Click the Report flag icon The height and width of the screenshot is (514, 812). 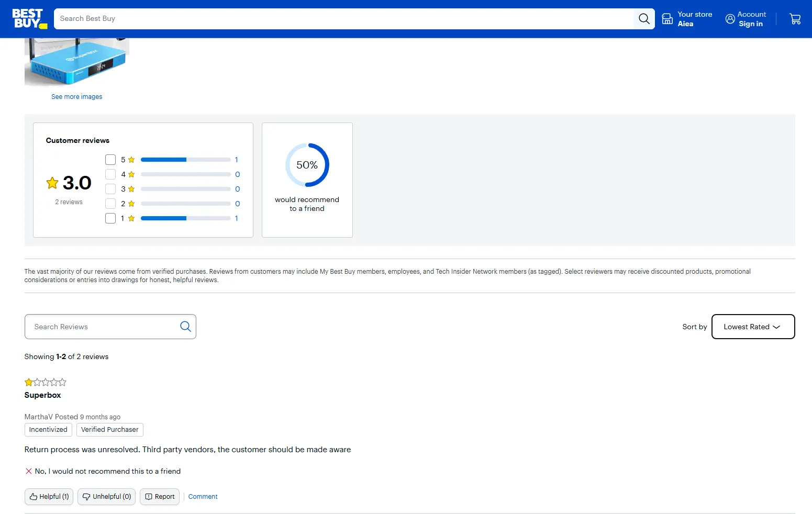coord(149,497)
